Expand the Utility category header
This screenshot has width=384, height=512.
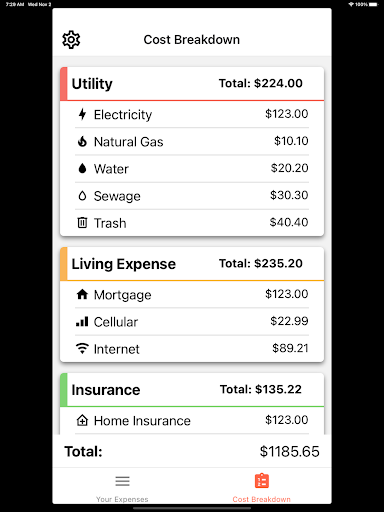tap(192, 84)
